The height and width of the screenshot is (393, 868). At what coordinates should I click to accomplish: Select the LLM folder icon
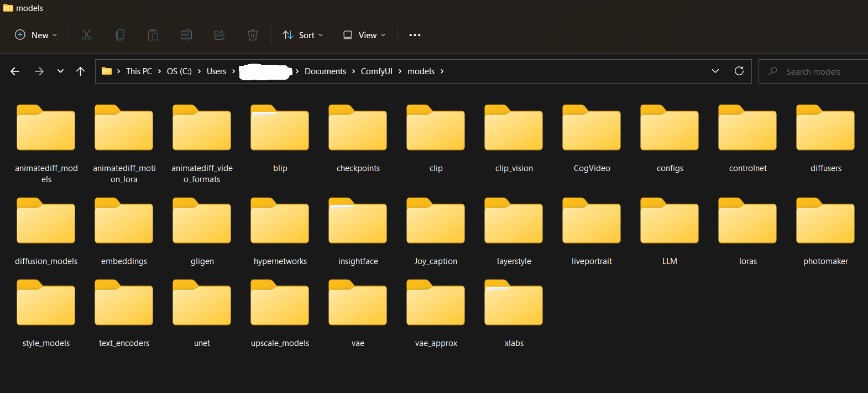[x=670, y=220]
